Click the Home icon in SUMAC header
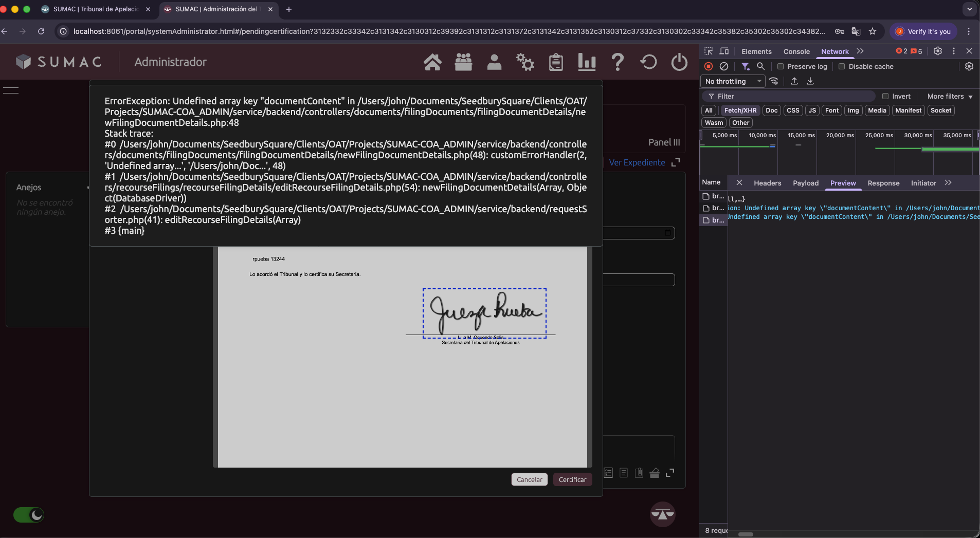This screenshot has width=980, height=538. tap(432, 62)
